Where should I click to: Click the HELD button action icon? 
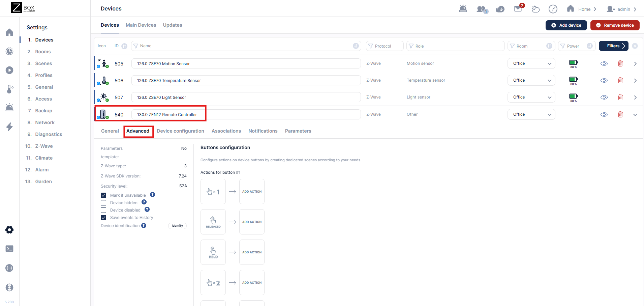[x=213, y=252]
